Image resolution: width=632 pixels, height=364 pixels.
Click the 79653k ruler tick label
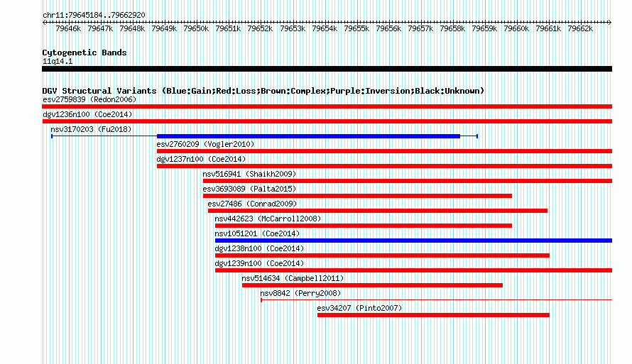point(293,28)
